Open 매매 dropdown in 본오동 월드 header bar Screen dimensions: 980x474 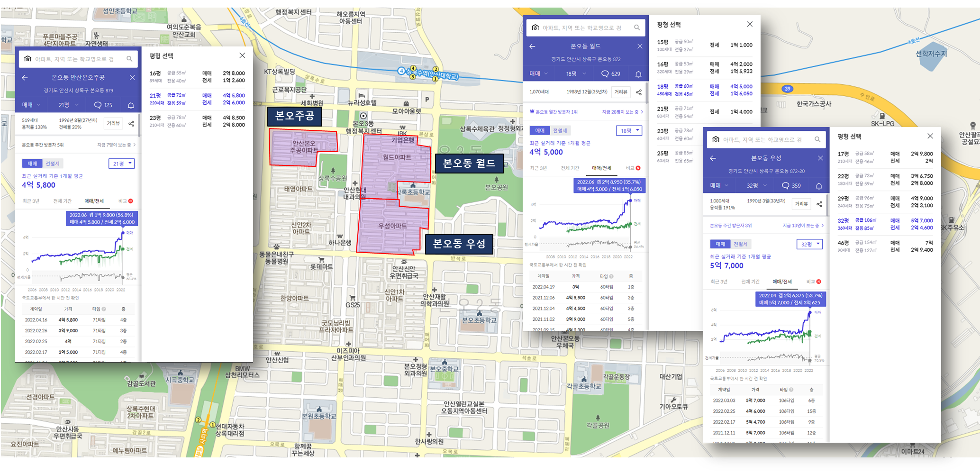point(538,73)
